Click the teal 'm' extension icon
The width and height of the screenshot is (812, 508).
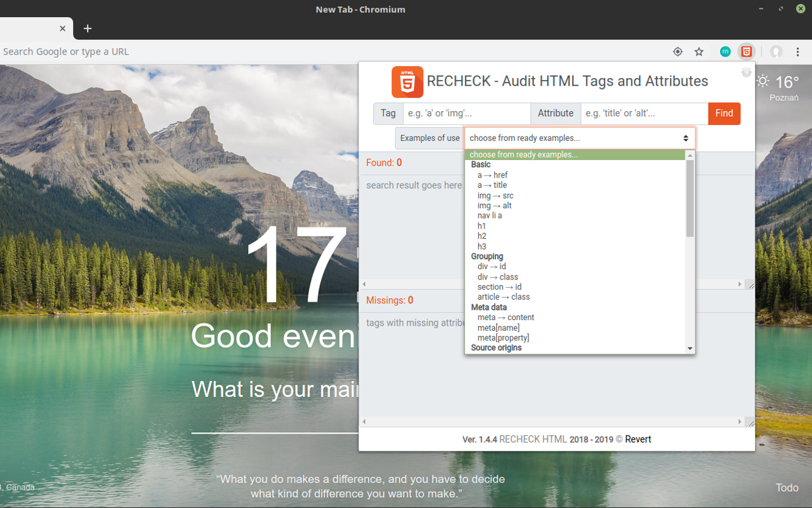[x=725, y=51]
